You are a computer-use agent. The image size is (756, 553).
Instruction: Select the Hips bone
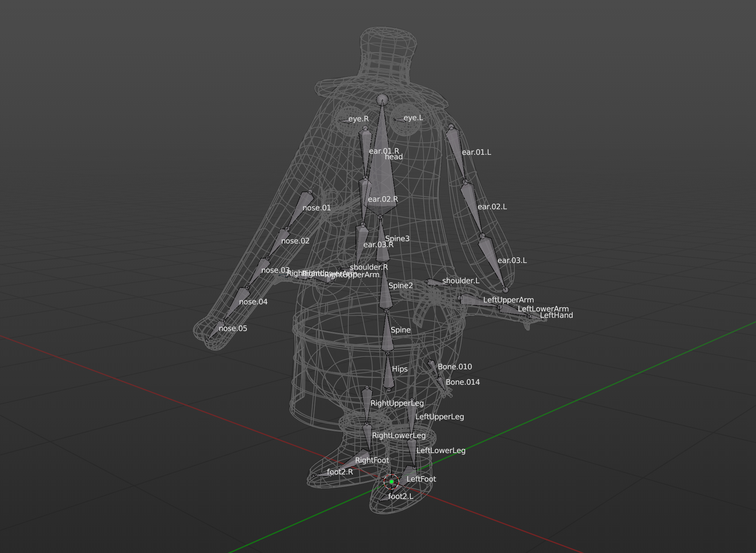pyautogui.click(x=388, y=372)
